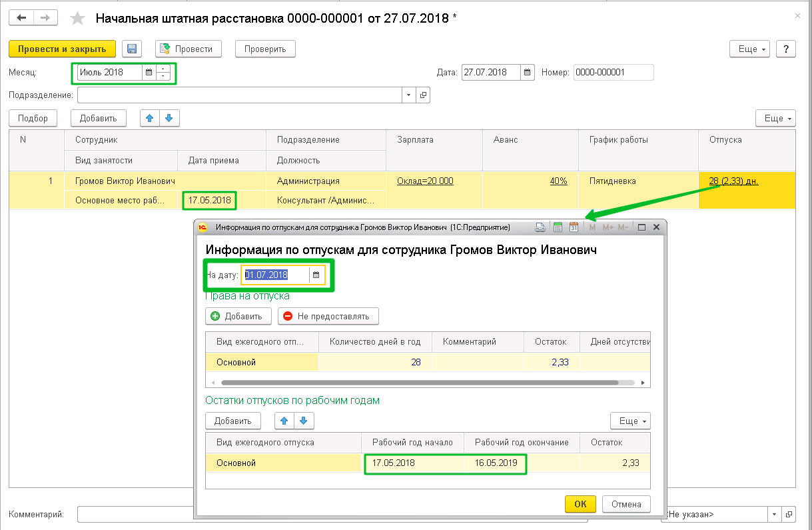
Task: Click the Не предоставлять button
Action: (x=328, y=316)
